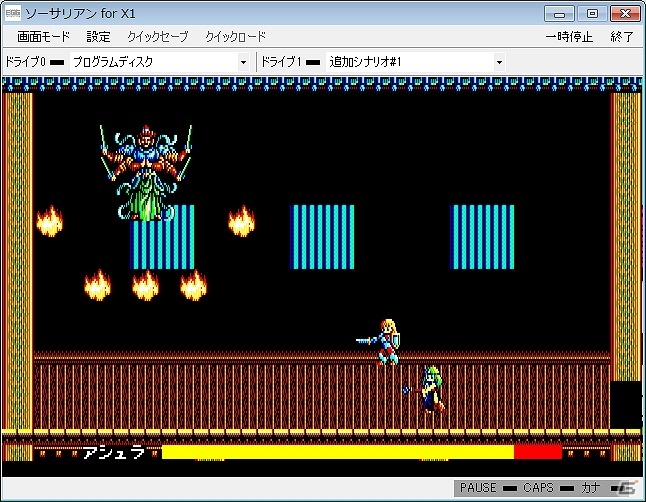Viewport: 646px width, 502px height.
Task: Select the 追加シナリオ#1 combo box field
Action: tap(415, 62)
